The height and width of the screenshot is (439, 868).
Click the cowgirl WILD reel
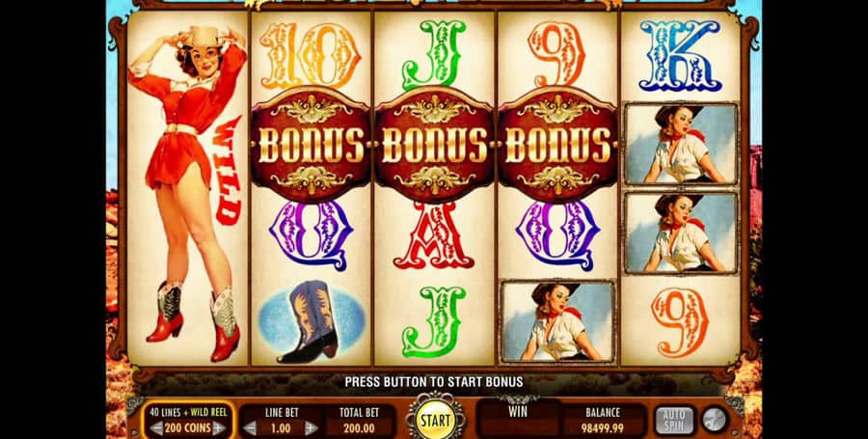188,189
